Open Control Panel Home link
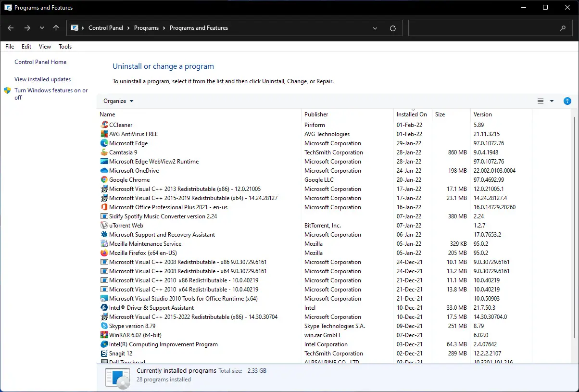579x392 pixels. click(40, 62)
